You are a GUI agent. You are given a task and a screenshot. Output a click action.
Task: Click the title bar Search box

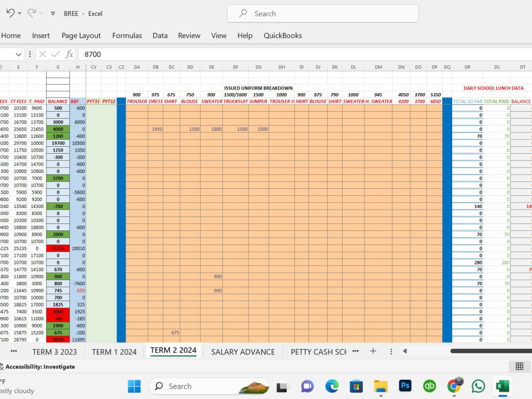(323, 14)
